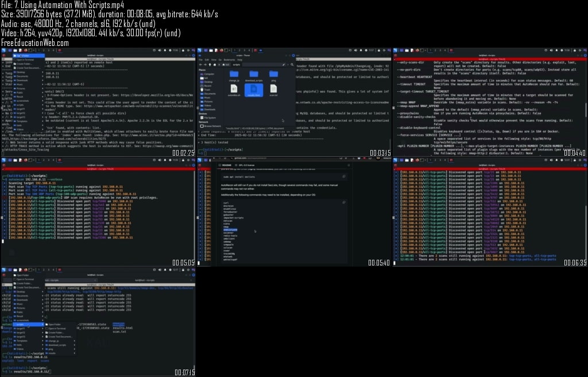This screenshot has height=377, width=588.
Task: Open the Bookmarks menu in the 00:03:15 file manager
Action: click(x=230, y=60)
